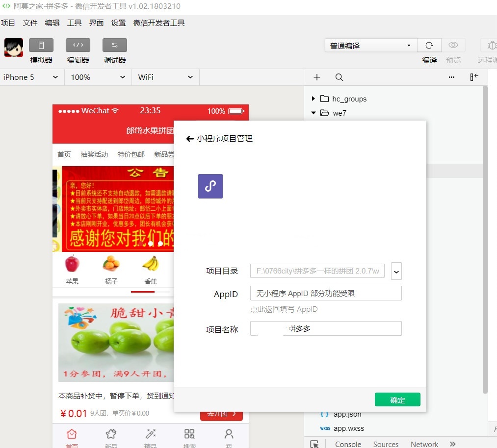Open the 设置 menu
Image resolution: width=497 pixels, height=448 pixels.
[119, 23]
